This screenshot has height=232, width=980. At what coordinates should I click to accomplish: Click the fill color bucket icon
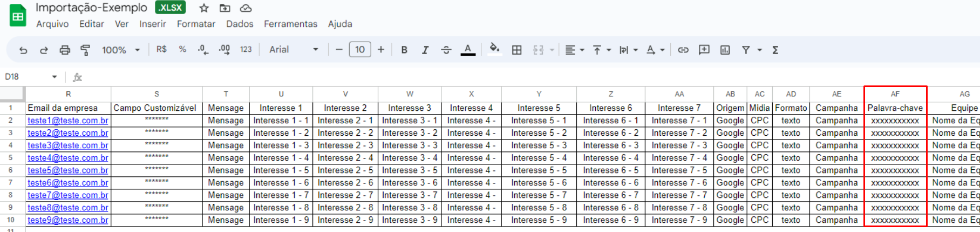[x=494, y=49]
